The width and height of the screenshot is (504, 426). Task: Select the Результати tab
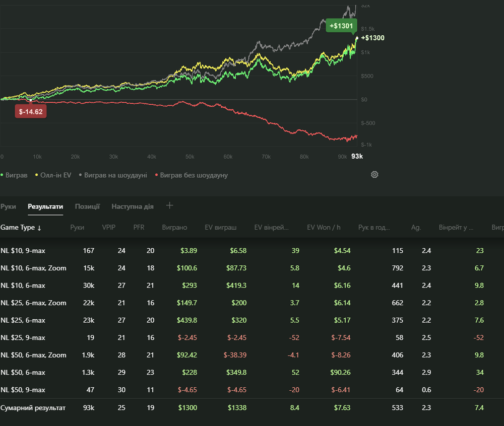pos(45,206)
